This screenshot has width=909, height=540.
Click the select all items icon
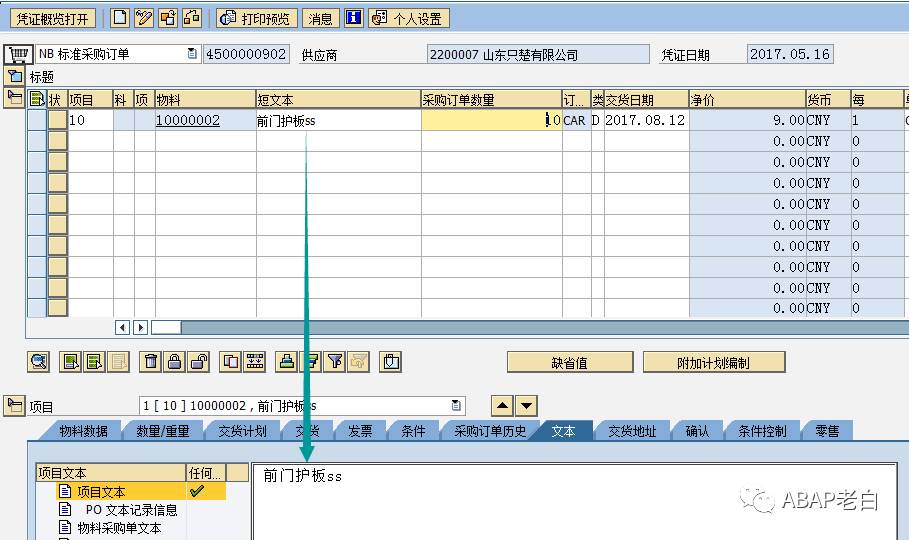coord(71,362)
